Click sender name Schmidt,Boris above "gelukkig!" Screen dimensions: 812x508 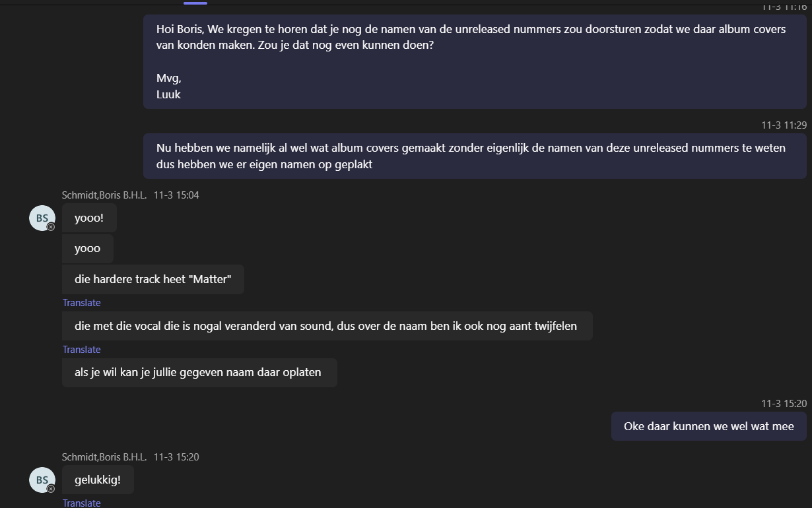(x=104, y=457)
